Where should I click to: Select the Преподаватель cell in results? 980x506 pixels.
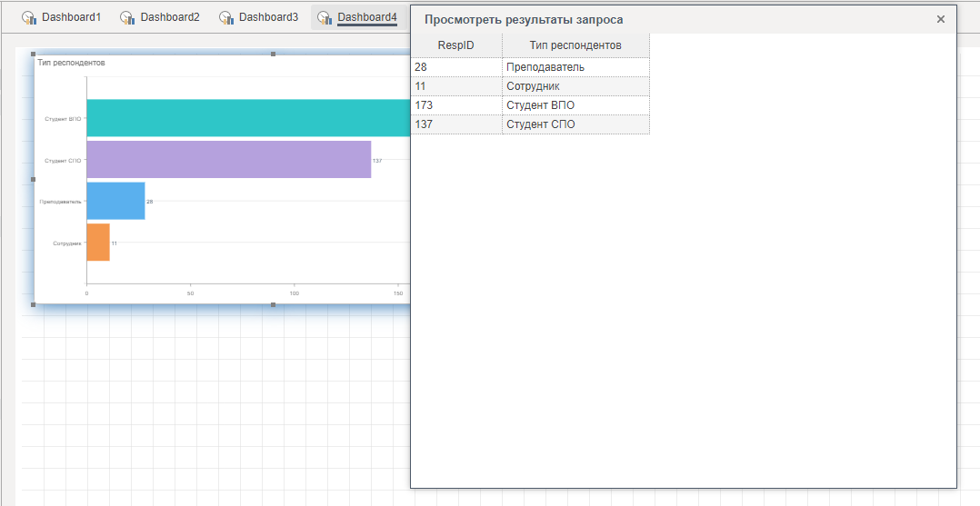[x=575, y=67]
